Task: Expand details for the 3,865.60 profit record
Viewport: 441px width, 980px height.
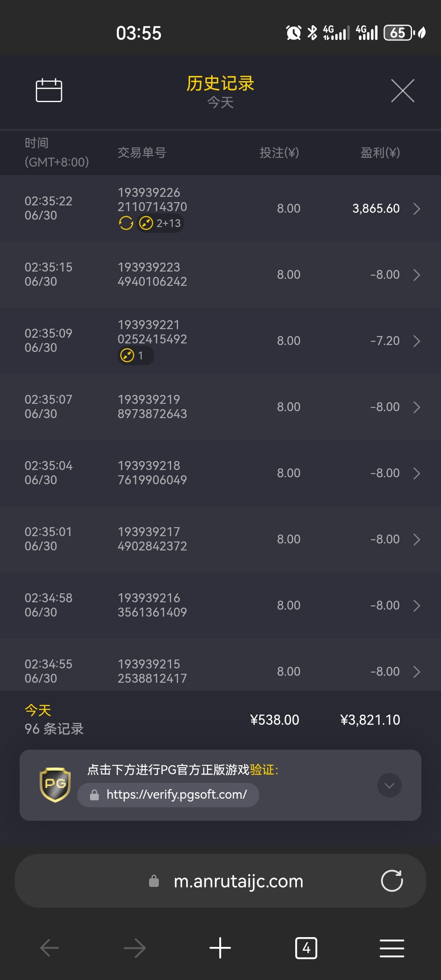Action: point(416,209)
